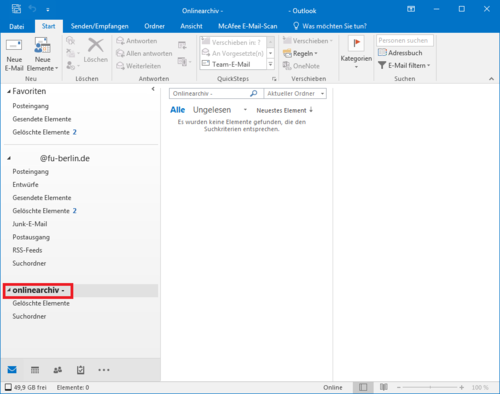Click the Antworten button
The height and width of the screenshot is (394, 500).
137,41
